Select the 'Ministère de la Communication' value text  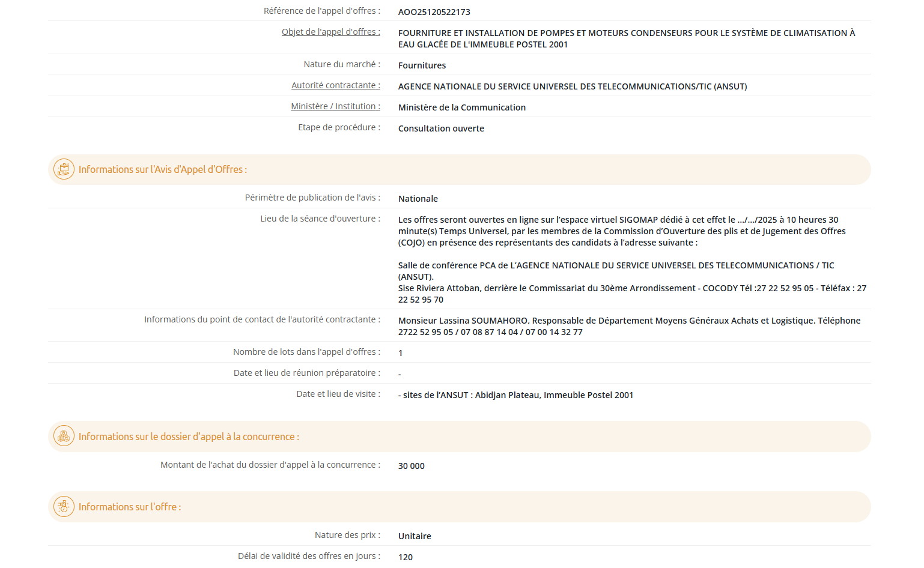coord(461,107)
